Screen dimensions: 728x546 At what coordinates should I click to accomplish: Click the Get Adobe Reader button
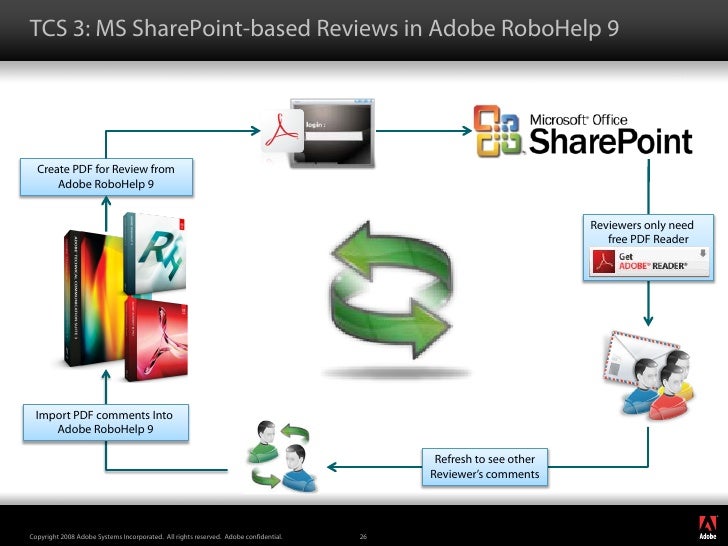click(649, 261)
